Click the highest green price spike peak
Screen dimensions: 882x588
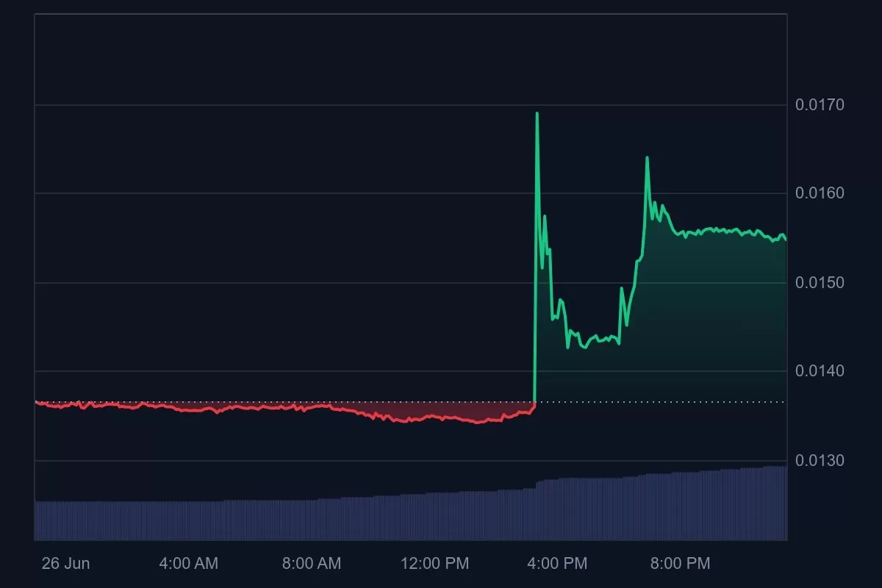pos(537,114)
